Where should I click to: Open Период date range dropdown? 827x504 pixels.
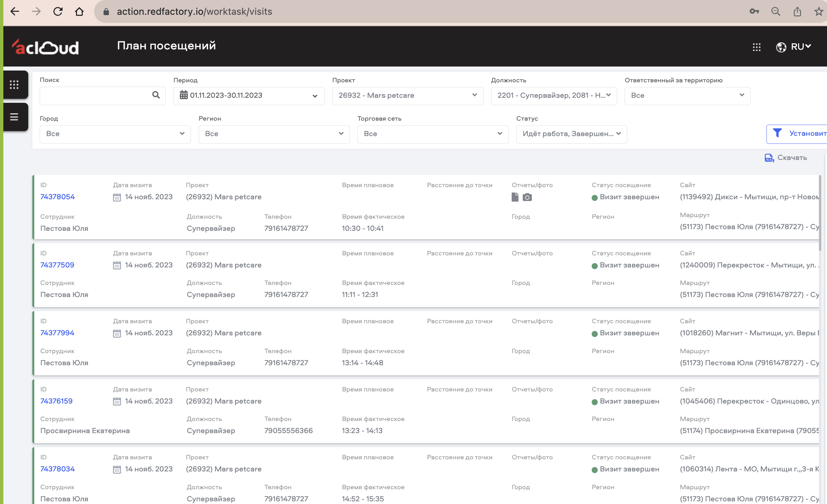(249, 96)
